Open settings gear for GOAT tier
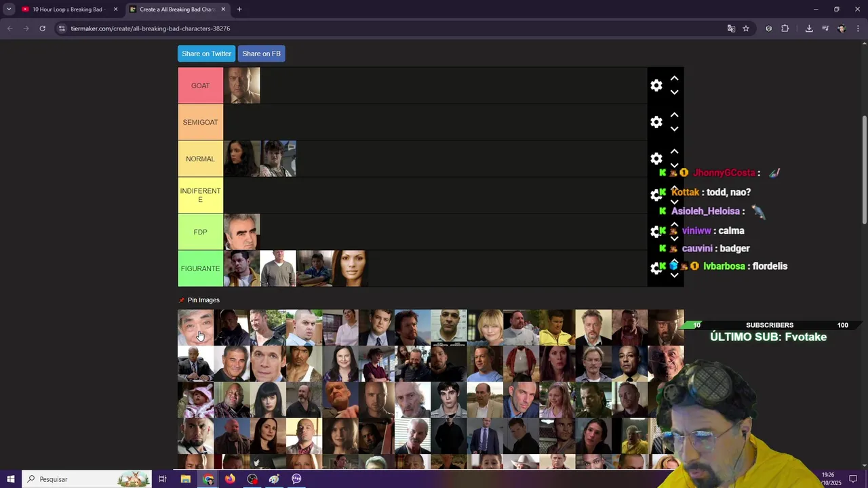The width and height of the screenshot is (868, 488). (x=656, y=85)
